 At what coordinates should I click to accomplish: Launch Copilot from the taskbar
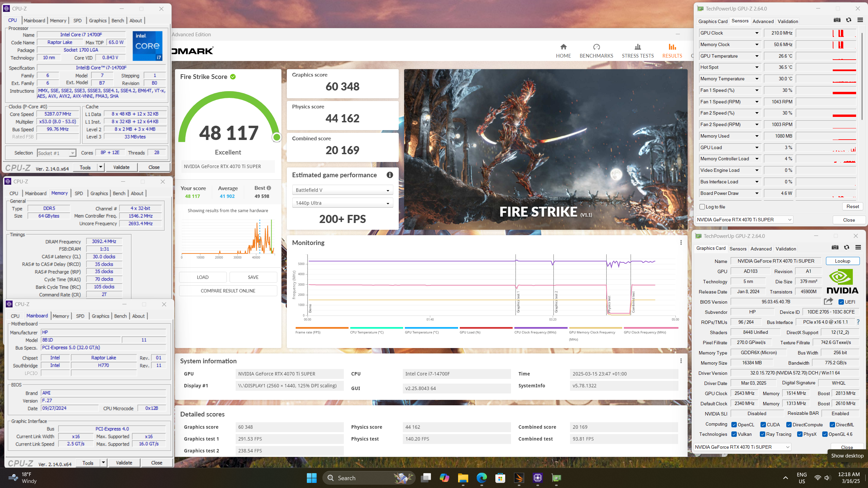tap(444, 478)
